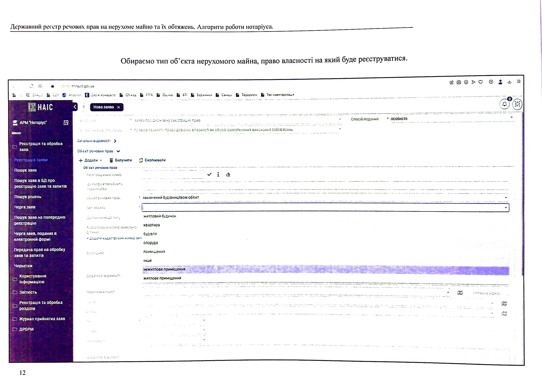The width and height of the screenshot is (542, 392).
Task: Open Пошук заяв in sidebar
Action: [x=25, y=170]
